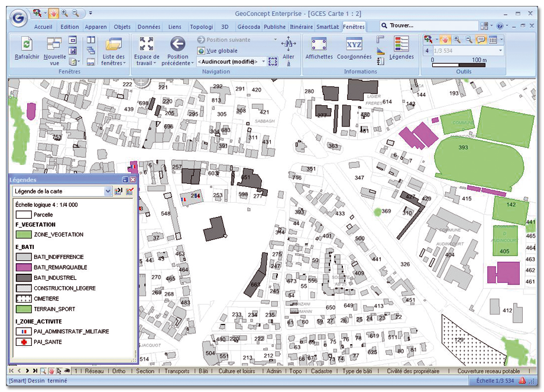This screenshot has width=544, height=392.
Task: Click the Aller à navigation icon
Action: tap(289, 44)
